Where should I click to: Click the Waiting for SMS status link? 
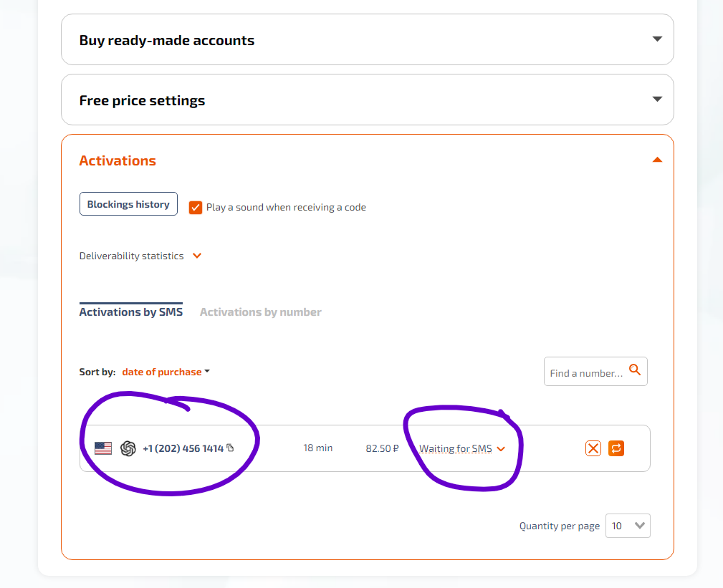tap(455, 449)
